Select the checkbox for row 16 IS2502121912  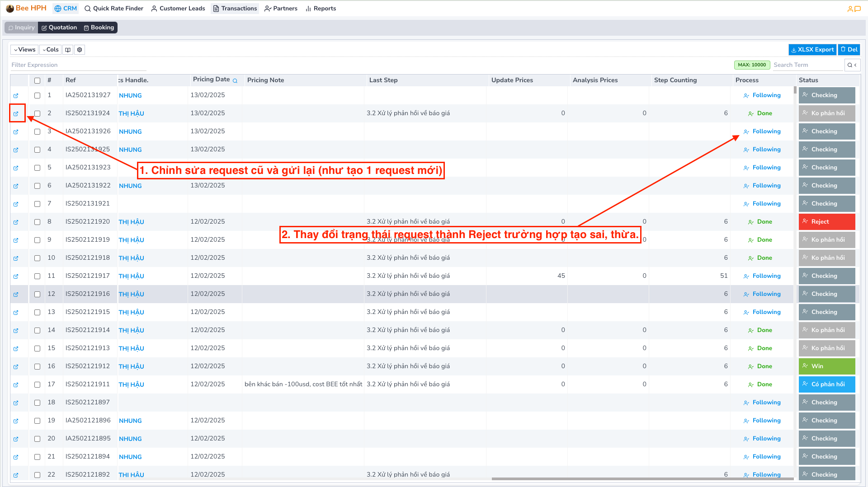[x=37, y=366]
